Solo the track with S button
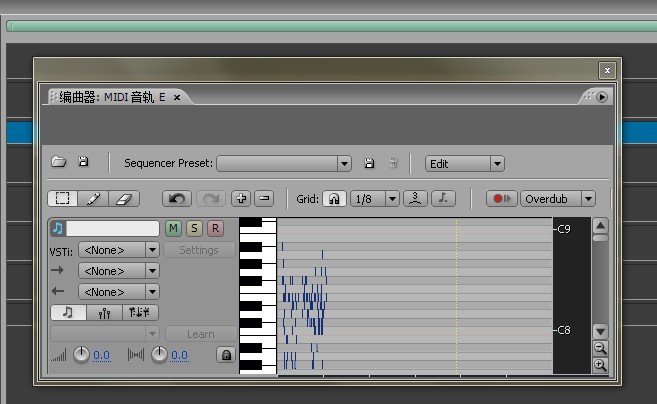 [x=194, y=228]
